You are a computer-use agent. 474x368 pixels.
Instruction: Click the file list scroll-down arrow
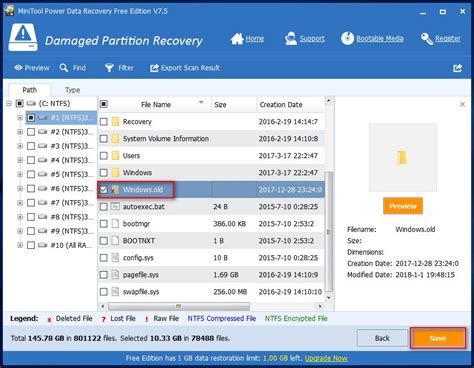[x=329, y=297]
